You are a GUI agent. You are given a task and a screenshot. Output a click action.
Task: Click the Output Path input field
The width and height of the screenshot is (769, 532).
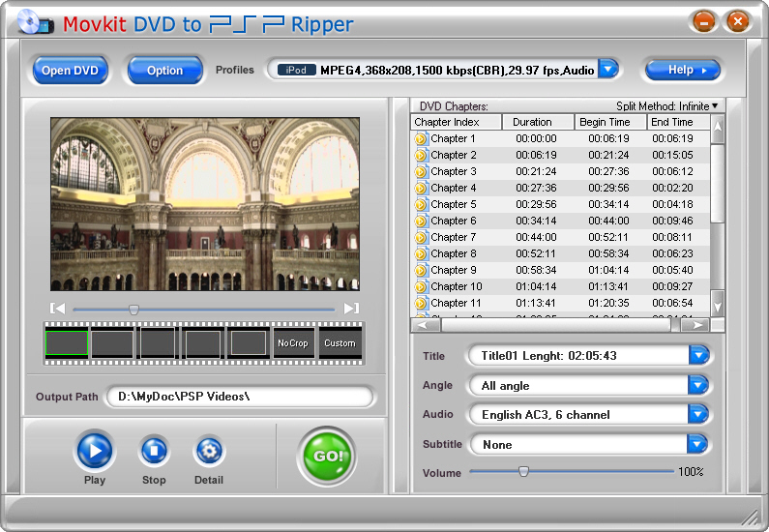[x=240, y=397]
